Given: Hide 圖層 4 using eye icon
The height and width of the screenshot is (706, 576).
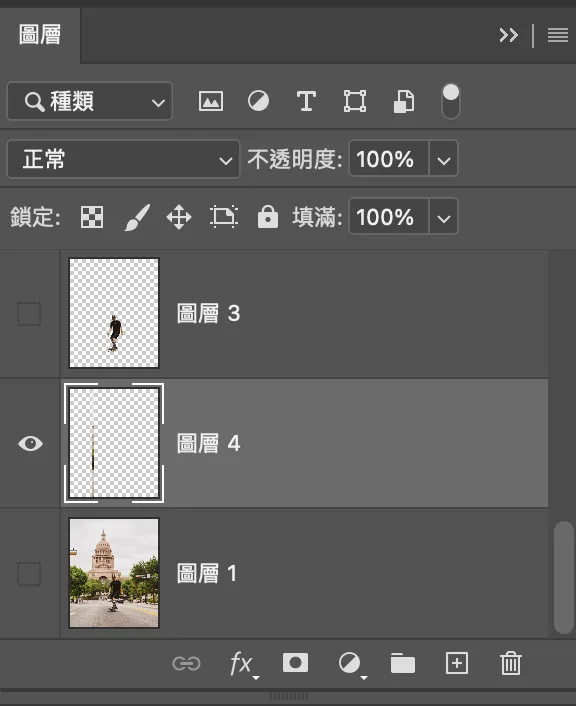Looking at the screenshot, I should 30,444.
